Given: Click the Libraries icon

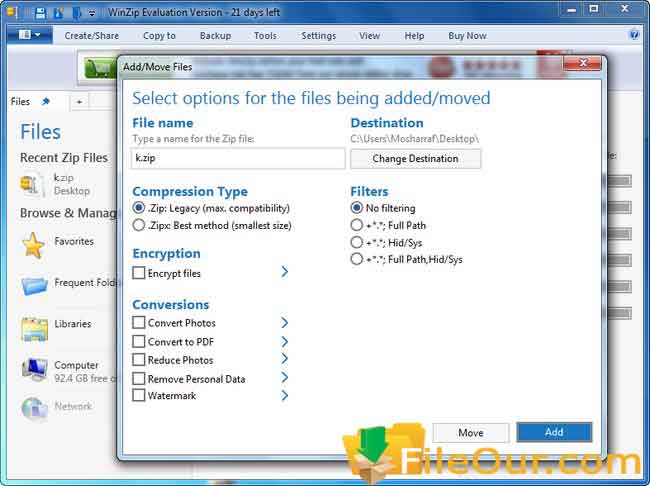Looking at the screenshot, I should pyautogui.click(x=34, y=329).
